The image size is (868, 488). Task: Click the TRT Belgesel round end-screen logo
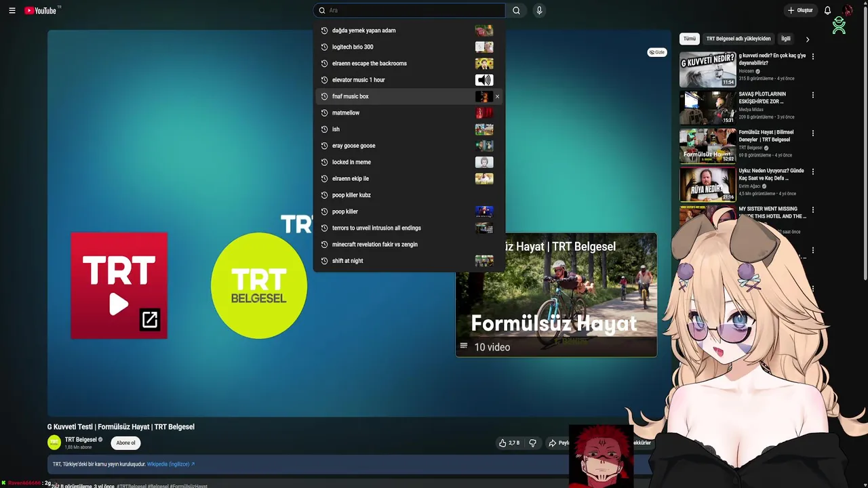pos(258,285)
